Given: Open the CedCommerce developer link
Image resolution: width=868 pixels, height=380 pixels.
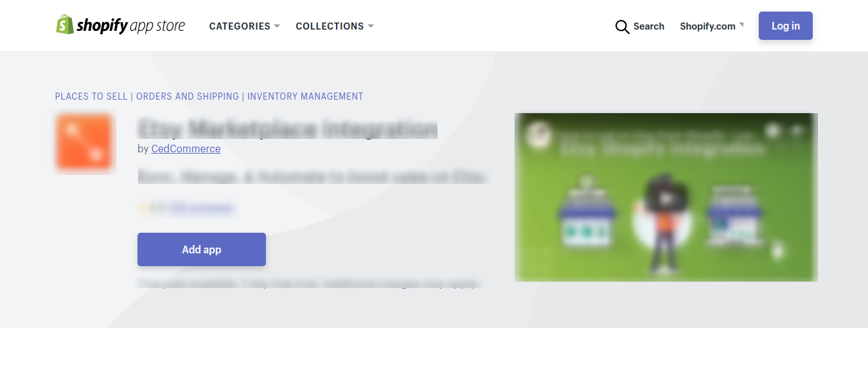Looking at the screenshot, I should tap(186, 149).
